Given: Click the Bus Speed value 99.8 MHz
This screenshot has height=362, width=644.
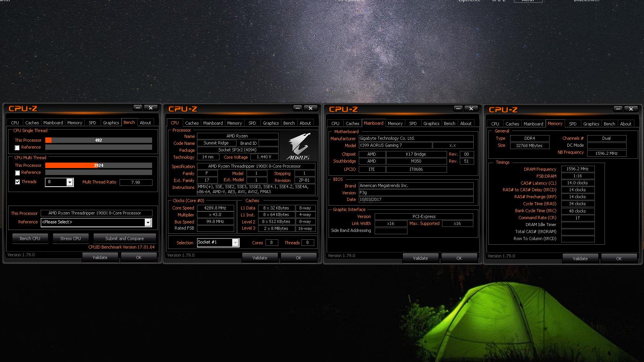Looking at the screenshot, I should [216, 221].
